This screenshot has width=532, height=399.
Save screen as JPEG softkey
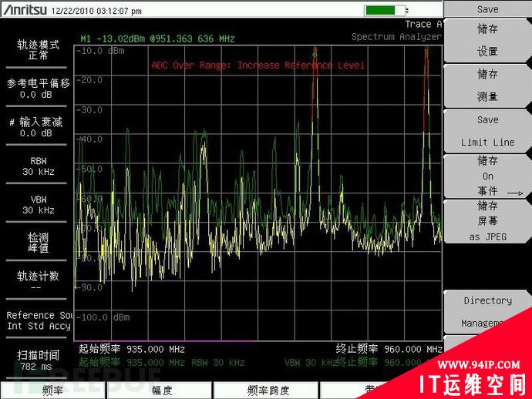tap(487, 221)
